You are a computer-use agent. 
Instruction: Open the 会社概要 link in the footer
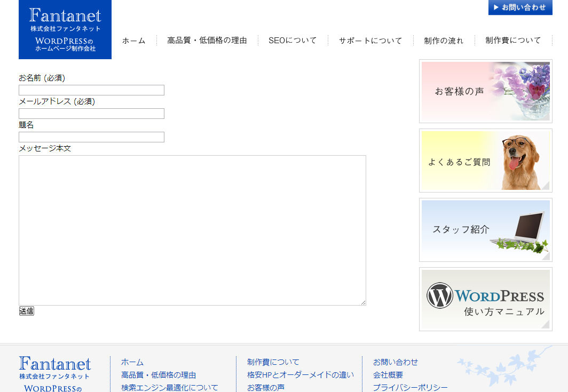388,375
